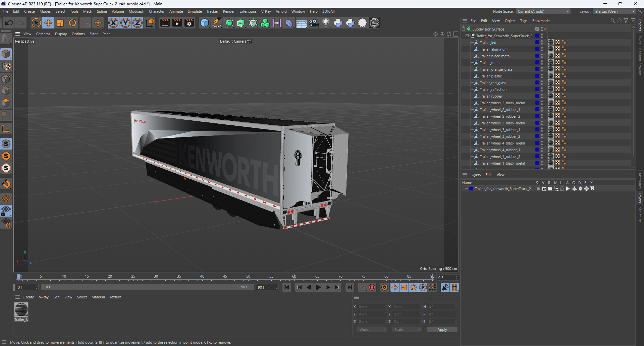Click the timeline preview range bar
644x346 pixels.
(x=147, y=287)
